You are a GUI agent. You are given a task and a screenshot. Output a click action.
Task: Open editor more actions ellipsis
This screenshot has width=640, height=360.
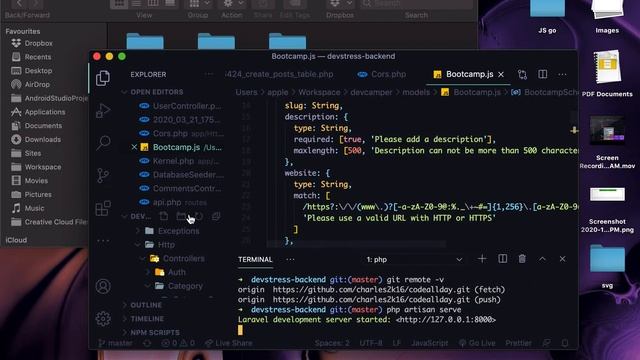coord(562,74)
